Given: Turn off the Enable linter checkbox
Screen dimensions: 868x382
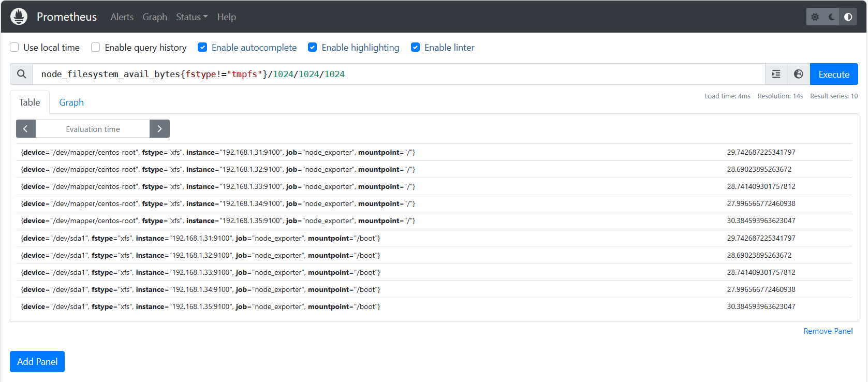Looking at the screenshot, I should (x=416, y=48).
